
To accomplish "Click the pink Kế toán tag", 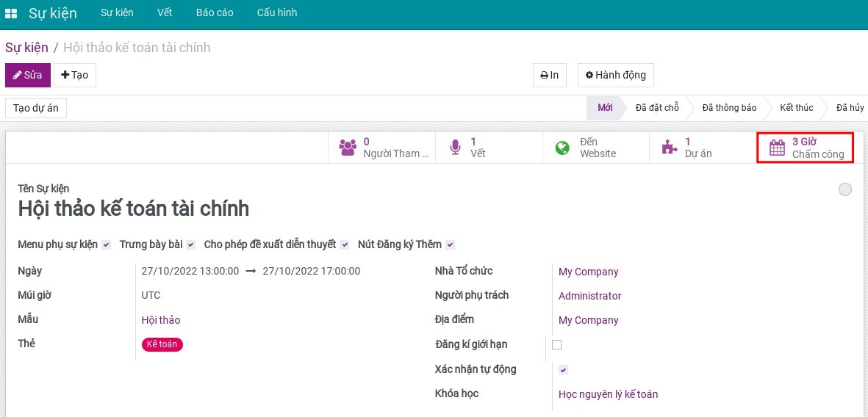I will (x=162, y=344).
